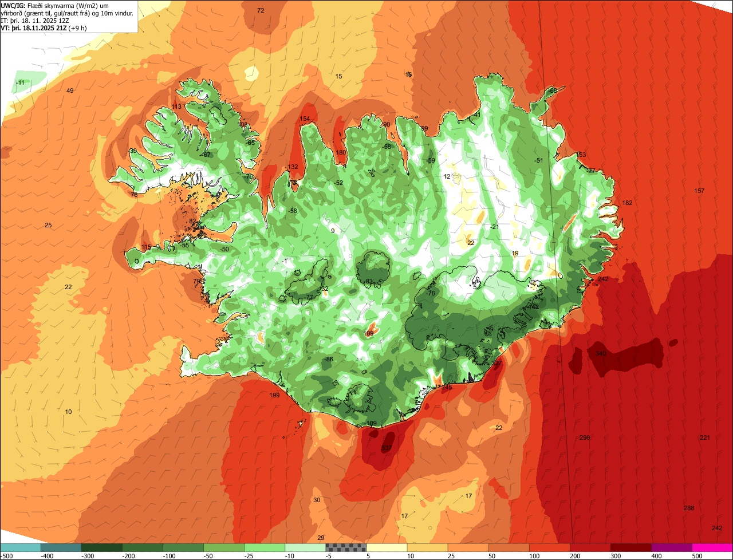Image resolution: width=733 pixels, height=560 pixels.
Task: Select the 154 value in the northern fjord
Action: [x=305, y=119]
